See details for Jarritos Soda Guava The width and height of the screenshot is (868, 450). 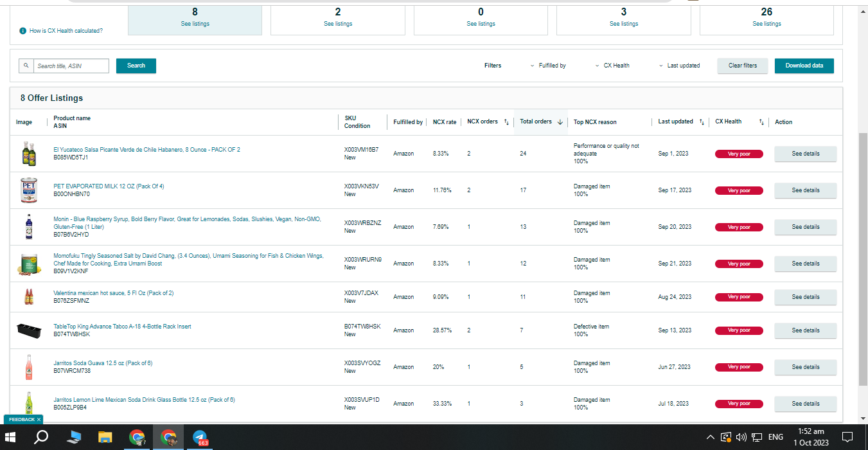coord(806,367)
